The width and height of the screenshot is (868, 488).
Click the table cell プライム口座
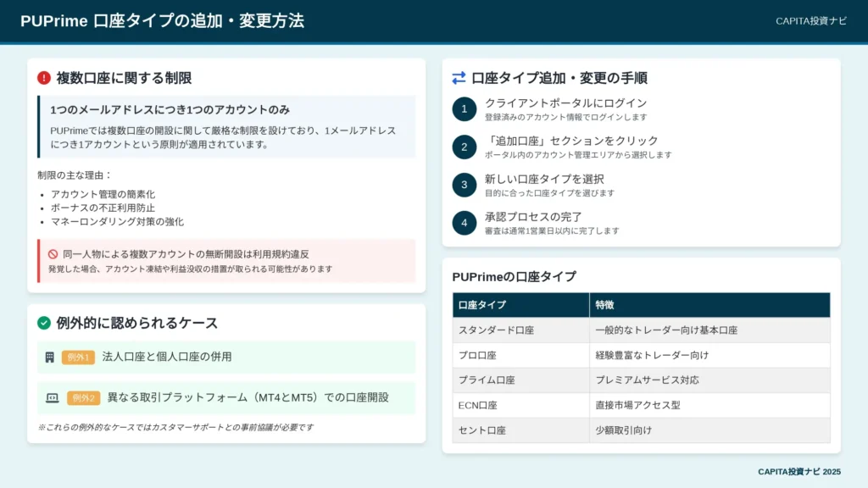click(x=521, y=380)
